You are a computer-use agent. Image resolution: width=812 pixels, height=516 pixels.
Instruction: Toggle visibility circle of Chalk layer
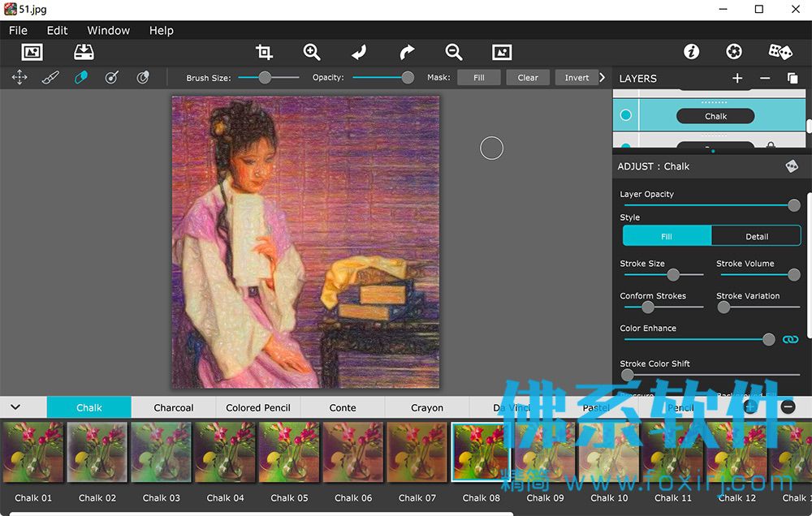[625, 115]
